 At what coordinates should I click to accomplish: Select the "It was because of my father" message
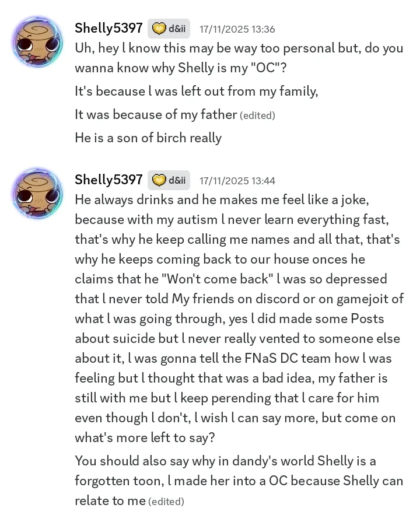(x=155, y=115)
